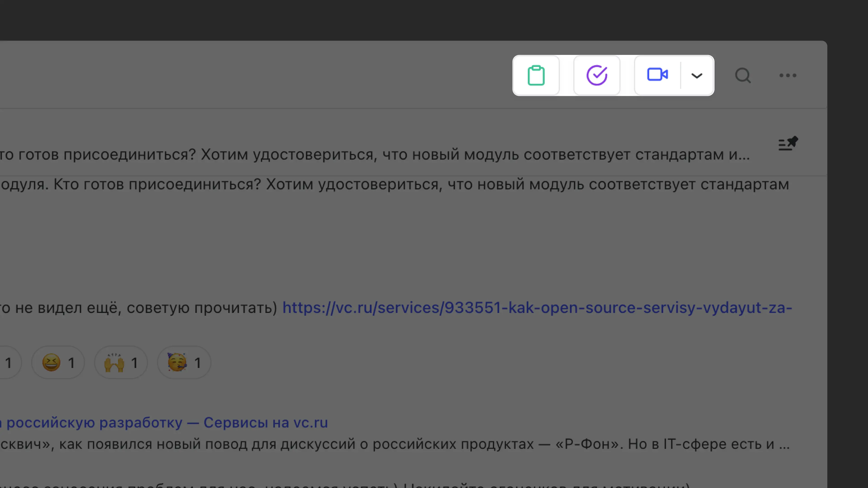Open chat search with magnifier icon
This screenshot has width=868, height=488.
point(743,75)
